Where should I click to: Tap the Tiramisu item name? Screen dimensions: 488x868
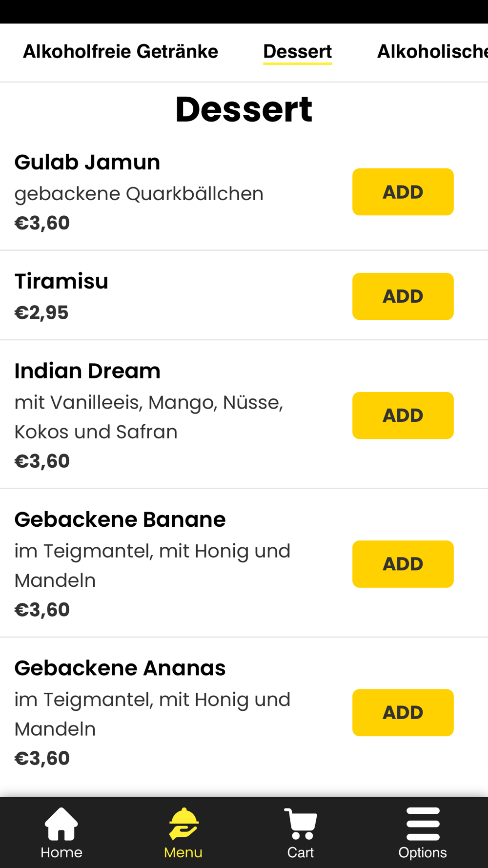(61, 281)
